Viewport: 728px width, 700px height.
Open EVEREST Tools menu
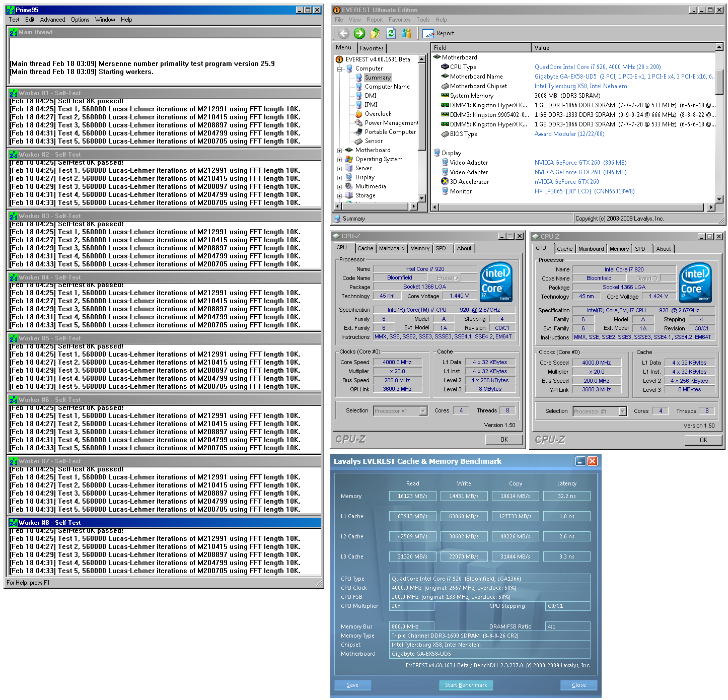(x=423, y=20)
